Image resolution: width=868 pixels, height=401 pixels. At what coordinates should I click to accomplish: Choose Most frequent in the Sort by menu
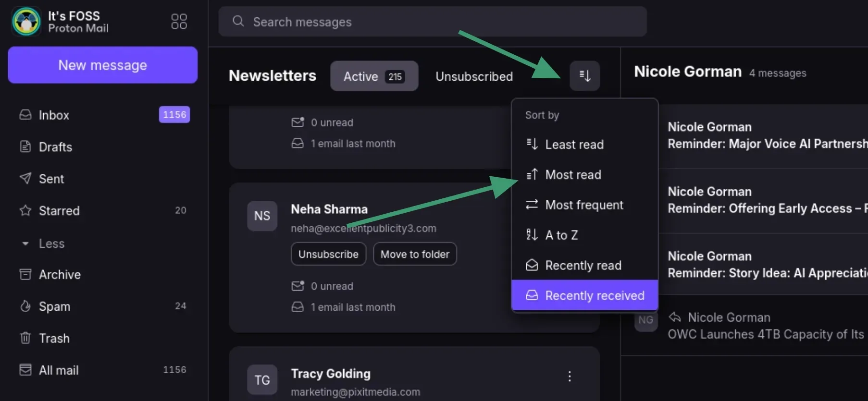tap(584, 205)
